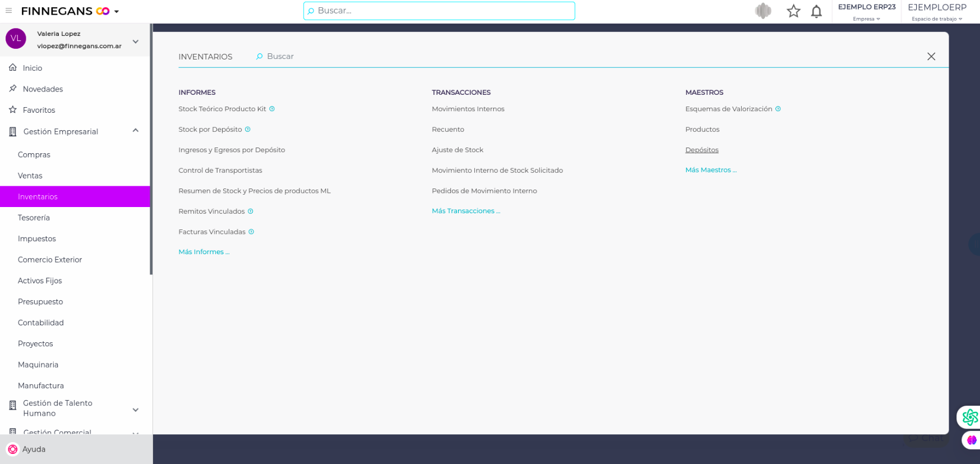Click the info icon beside Remitos Vinculados

(x=251, y=212)
